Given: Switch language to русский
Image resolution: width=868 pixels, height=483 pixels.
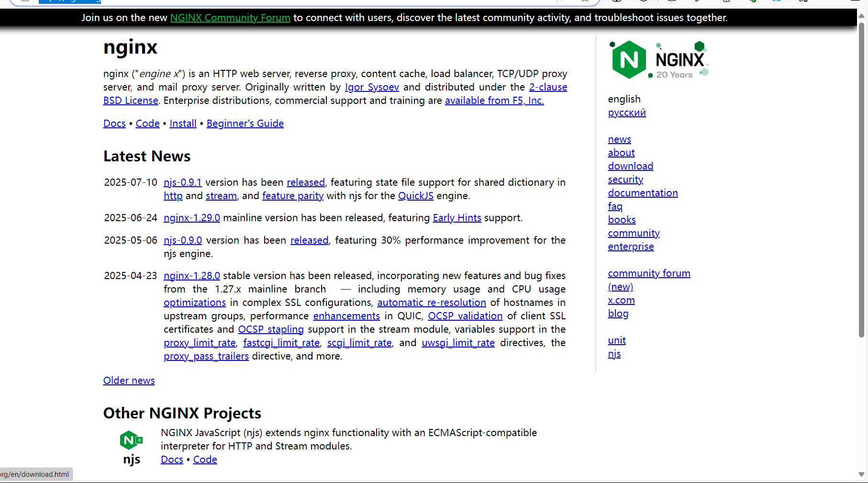Looking at the screenshot, I should pos(627,112).
